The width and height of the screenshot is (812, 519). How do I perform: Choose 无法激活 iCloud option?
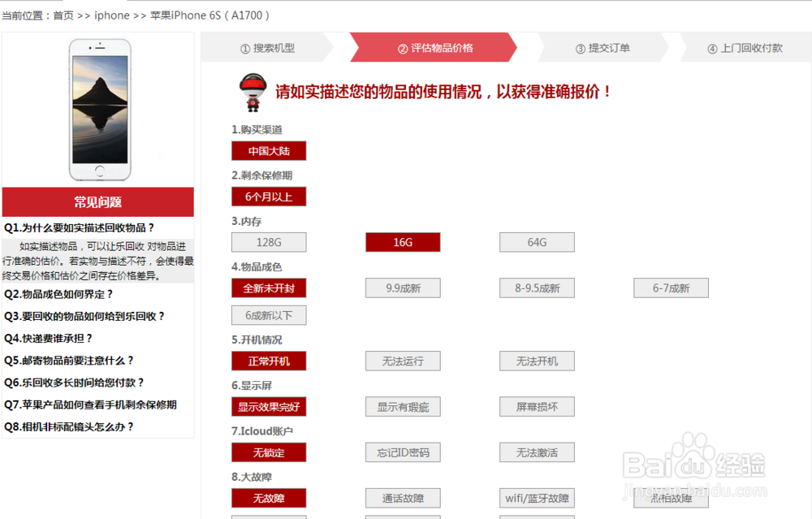coord(537,452)
